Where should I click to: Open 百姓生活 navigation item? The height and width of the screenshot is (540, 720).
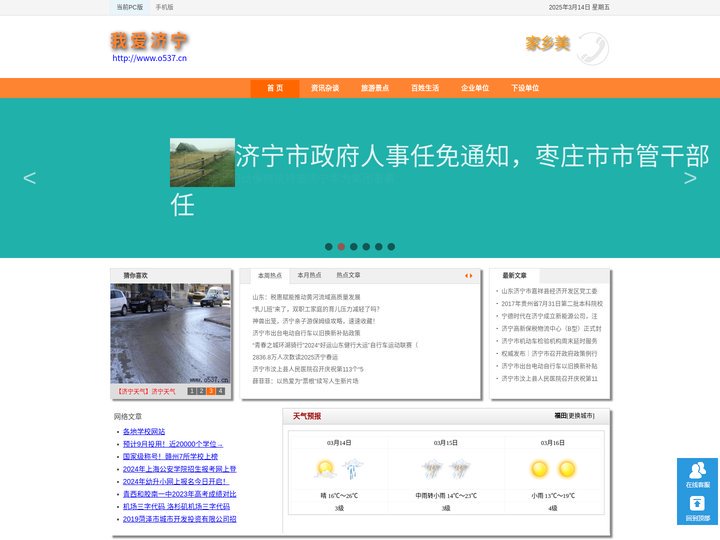425,88
